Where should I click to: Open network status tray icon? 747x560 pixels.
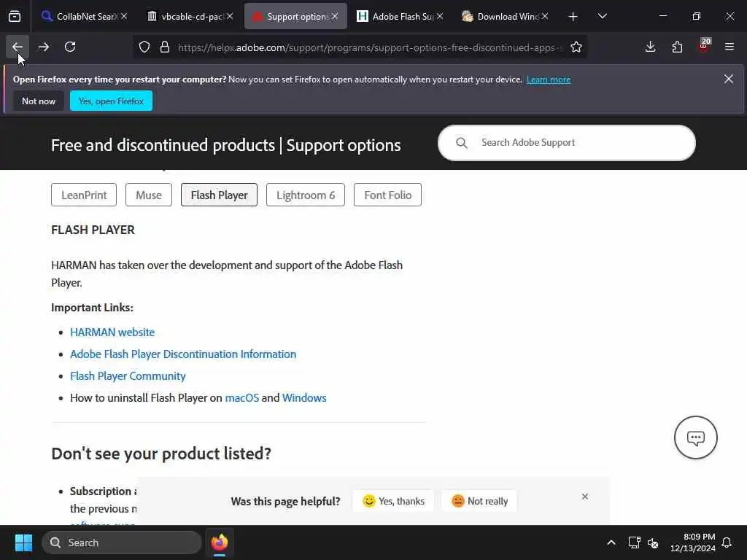coord(634,542)
